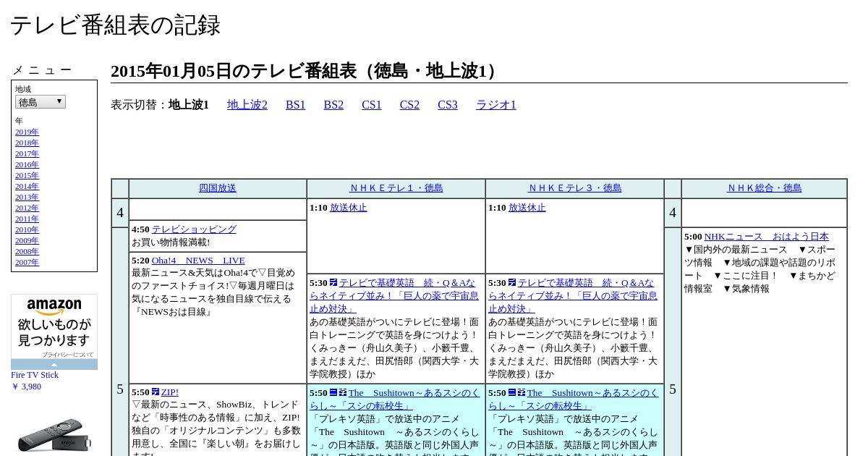This screenshot has width=868, height=456.
Task: Open the 地域 region dropdown showing 徳島
Action: pos(41,102)
